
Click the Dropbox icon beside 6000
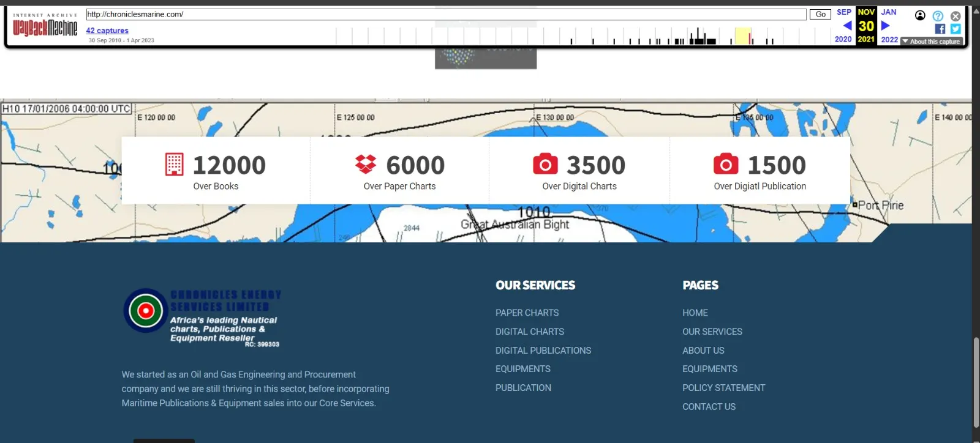tap(366, 164)
